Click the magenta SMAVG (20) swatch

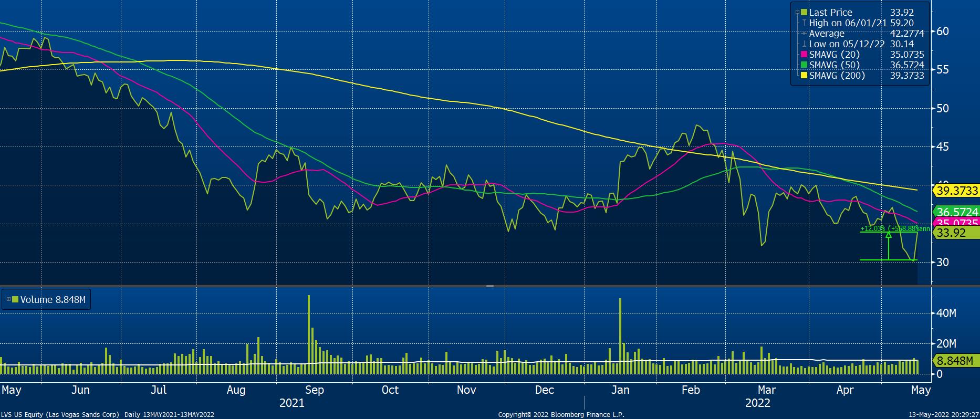coord(804,55)
